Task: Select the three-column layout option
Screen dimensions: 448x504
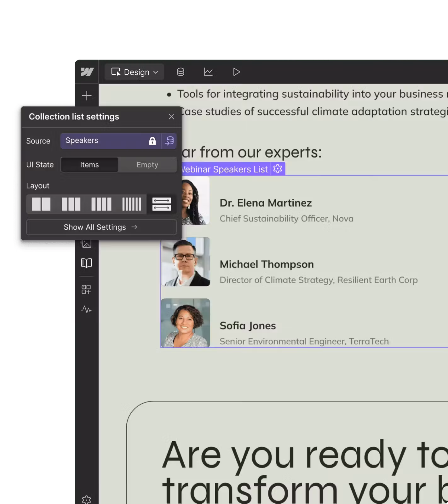Action: 71,204
